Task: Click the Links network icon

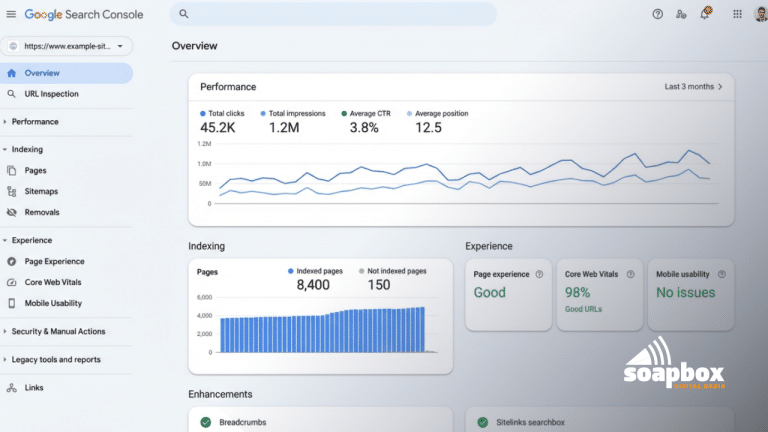Action: (x=12, y=387)
